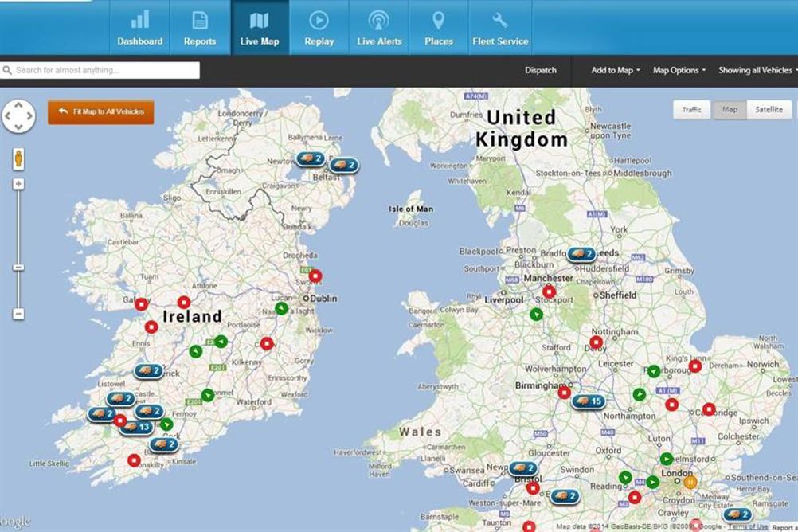Click the Sheffield city label
The width and height of the screenshot is (798, 532).
tap(618, 295)
